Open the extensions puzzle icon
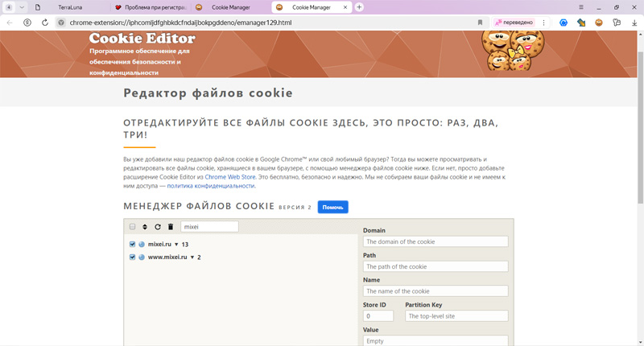The image size is (644, 346). point(617,23)
